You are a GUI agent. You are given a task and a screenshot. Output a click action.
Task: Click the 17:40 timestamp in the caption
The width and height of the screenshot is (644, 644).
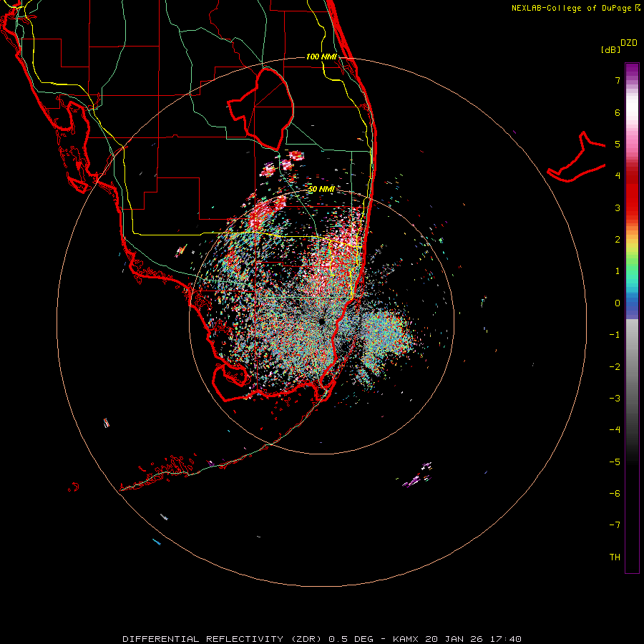coord(506,639)
